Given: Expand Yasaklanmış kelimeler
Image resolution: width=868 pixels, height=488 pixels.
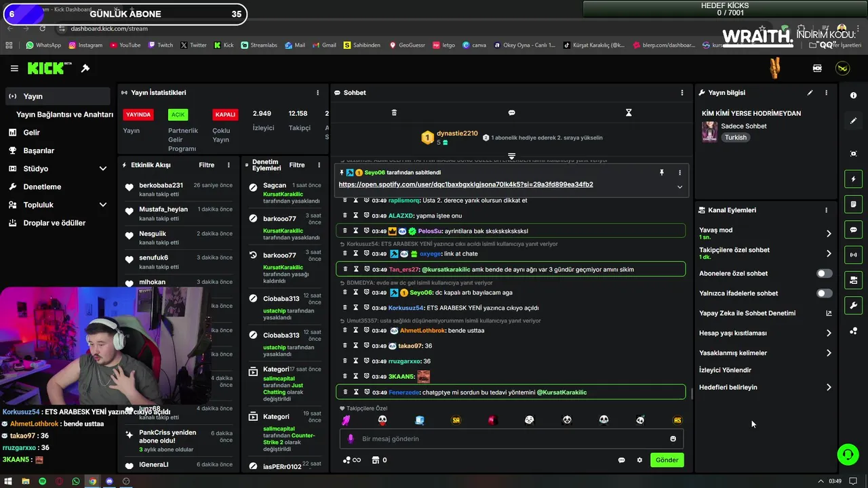Looking at the screenshot, I should pos(828,353).
